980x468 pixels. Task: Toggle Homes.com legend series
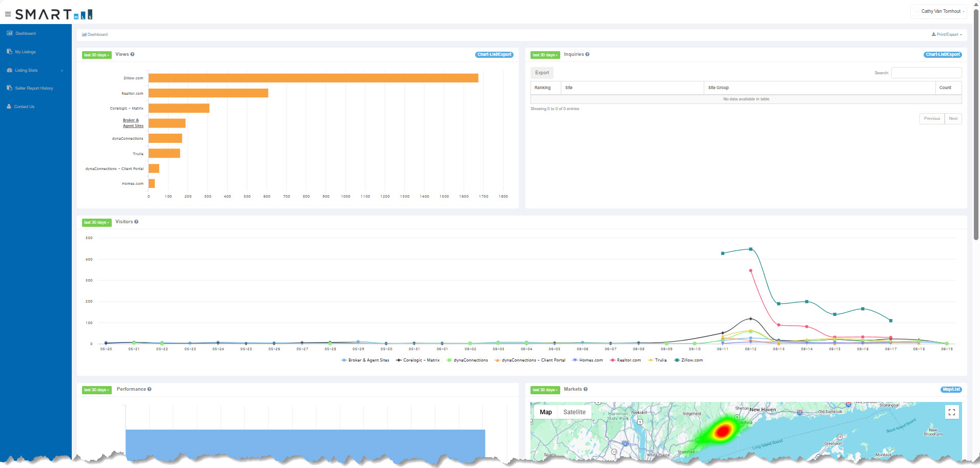[587, 360]
